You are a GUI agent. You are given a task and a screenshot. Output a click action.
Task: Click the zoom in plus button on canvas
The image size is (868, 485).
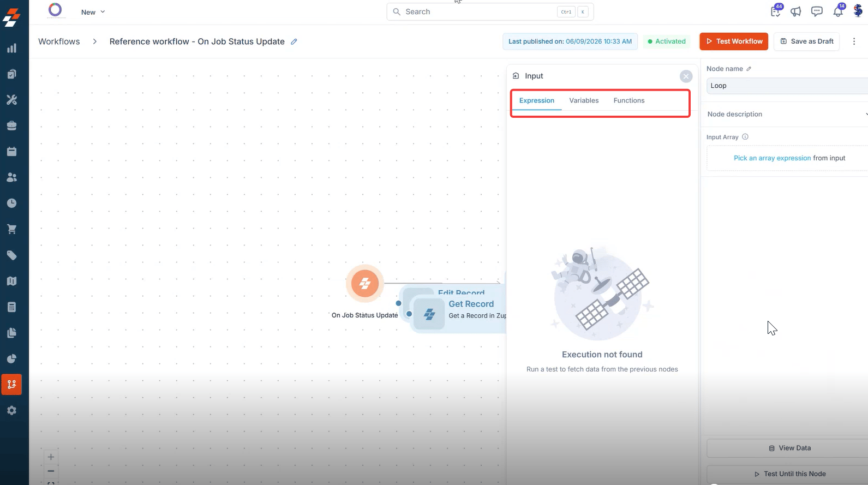point(51,457)
